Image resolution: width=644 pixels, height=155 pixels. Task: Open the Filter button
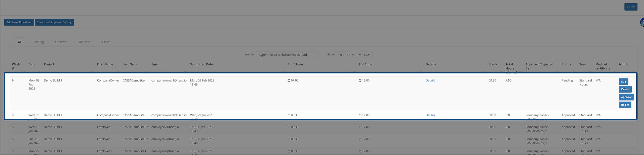(631, 7)
